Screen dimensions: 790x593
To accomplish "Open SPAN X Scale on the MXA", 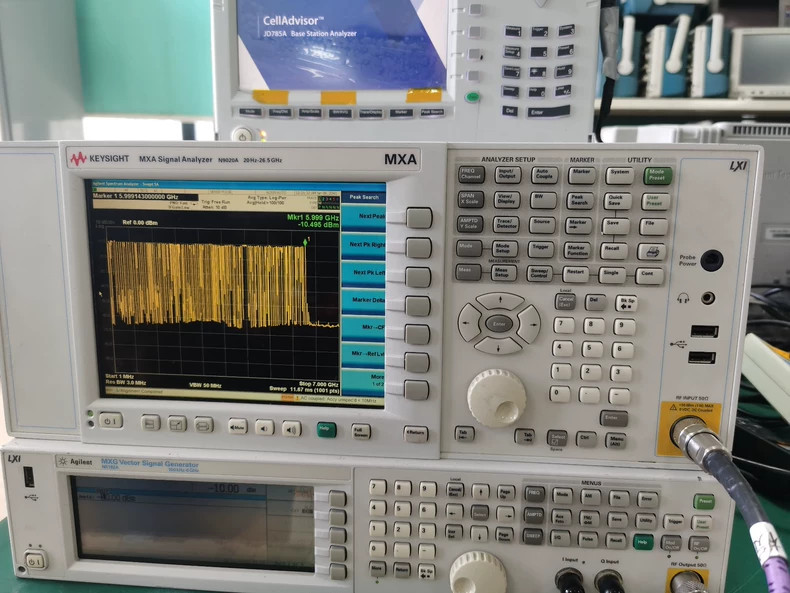I will coord(470,199).
